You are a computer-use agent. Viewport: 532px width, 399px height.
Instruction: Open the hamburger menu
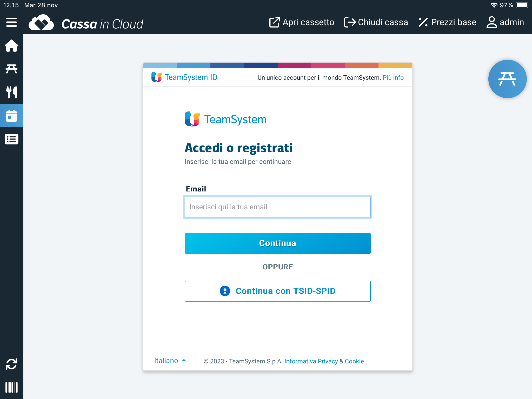pos(11,22)
